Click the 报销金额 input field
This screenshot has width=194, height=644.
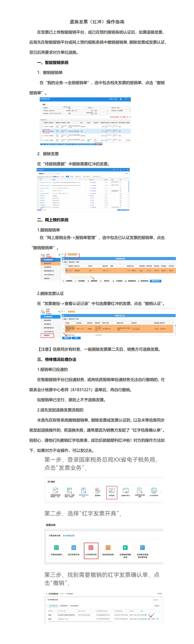(x=55, y=114)
